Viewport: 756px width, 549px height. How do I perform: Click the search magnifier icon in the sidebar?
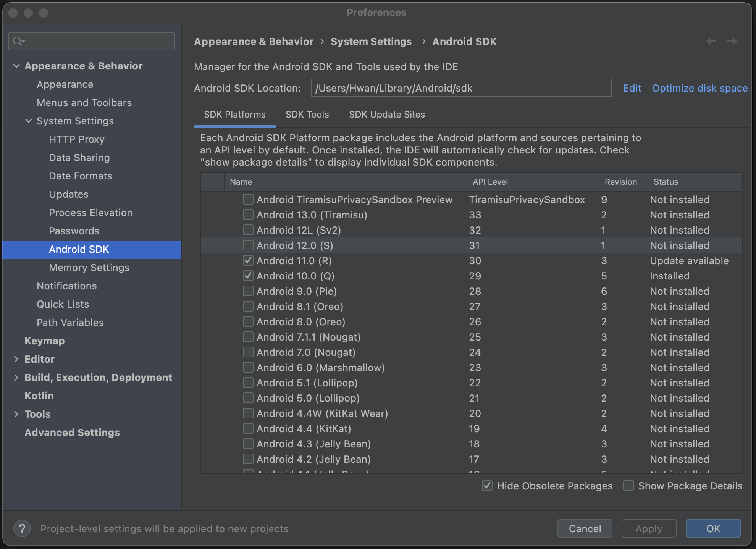pyautogui.click(x=18, y=41)
